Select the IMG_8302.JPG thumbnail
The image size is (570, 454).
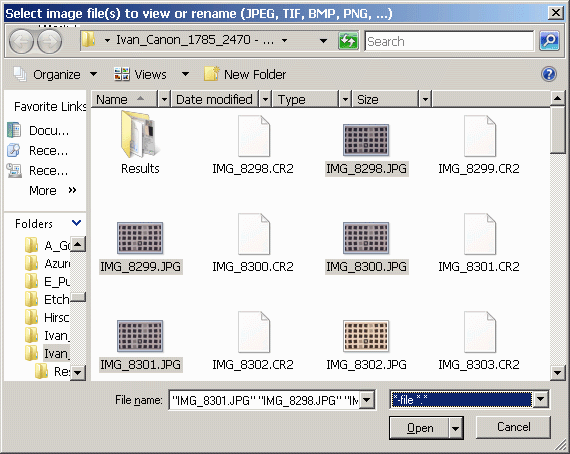click(366, 336)
